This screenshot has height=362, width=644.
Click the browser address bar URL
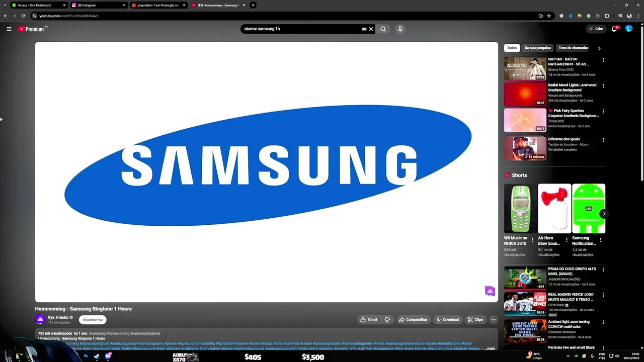tap(69, 16)
